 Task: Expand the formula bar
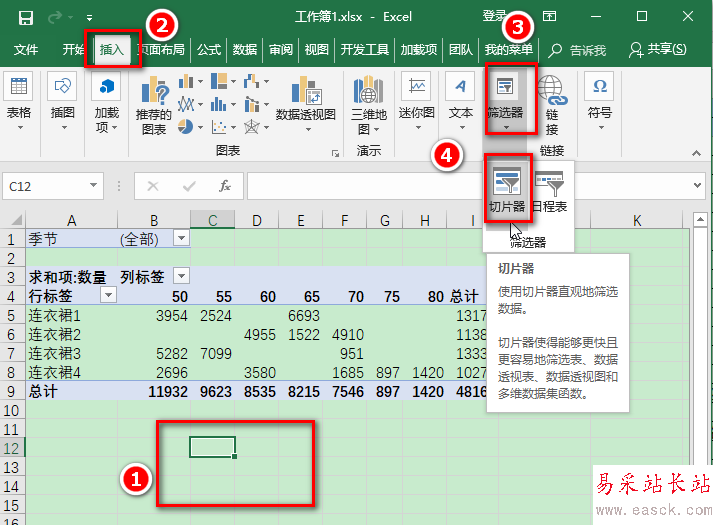point(697,185)
